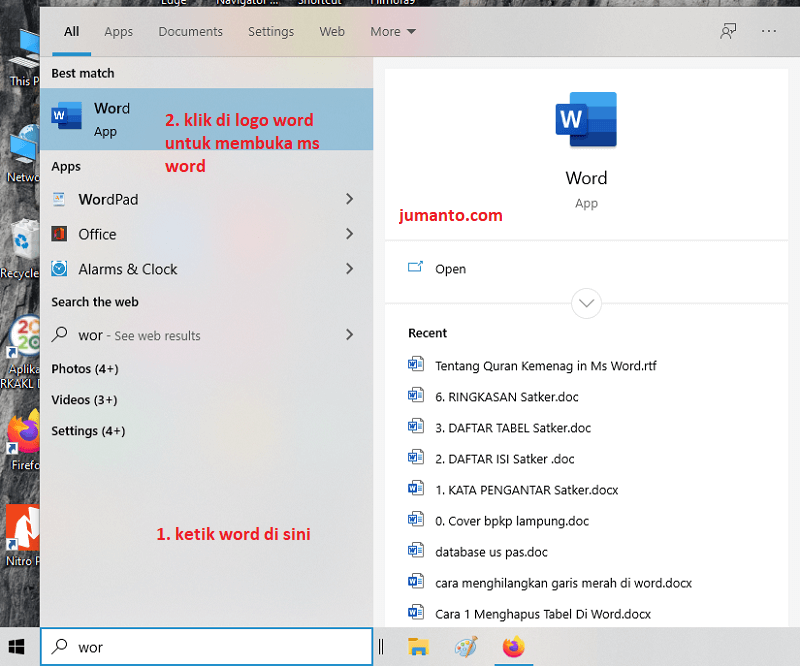This screenshot has width=800, height=666.
Task: Select the All search tab
Action: [x=71, y=32]
